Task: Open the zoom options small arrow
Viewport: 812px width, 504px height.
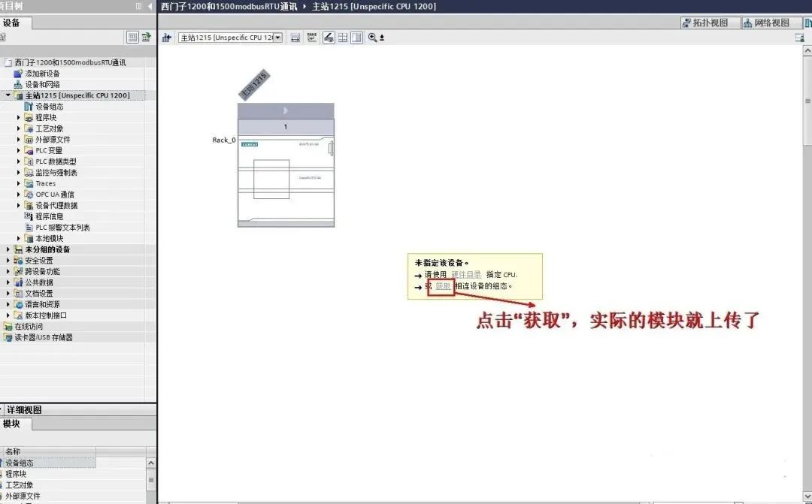Action: (382, 38)
